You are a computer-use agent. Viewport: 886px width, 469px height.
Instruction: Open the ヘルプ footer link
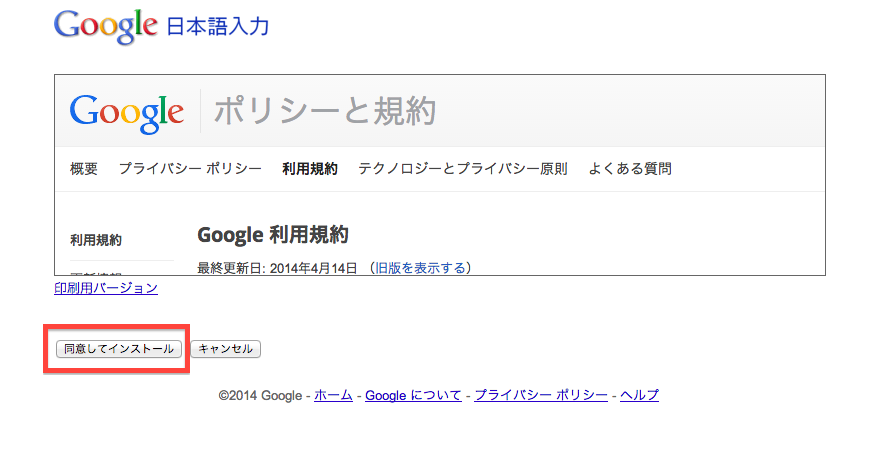click(639, 395)
